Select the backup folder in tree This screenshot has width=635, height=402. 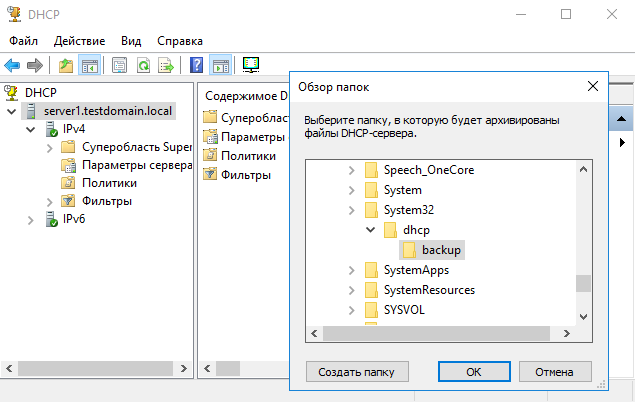click(x=441, y=249)
